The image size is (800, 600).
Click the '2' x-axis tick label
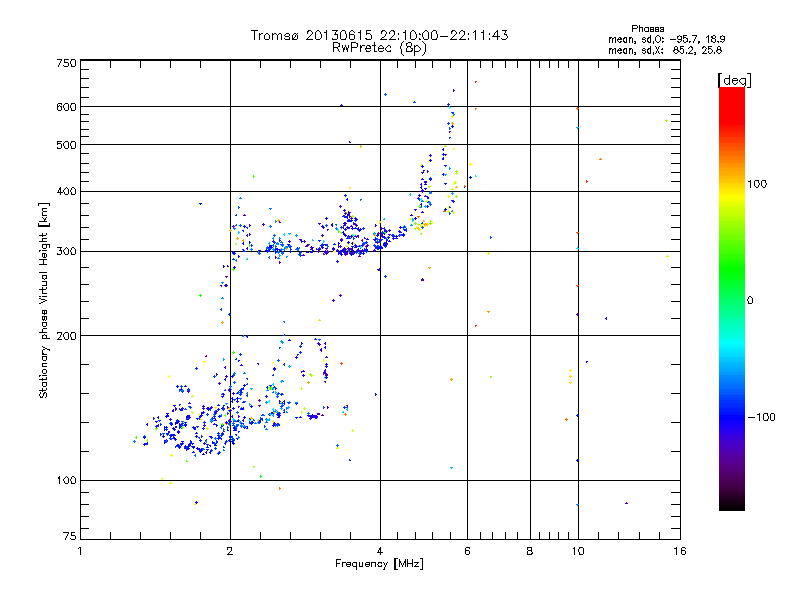pyautogui.click(x=230, y=551)
